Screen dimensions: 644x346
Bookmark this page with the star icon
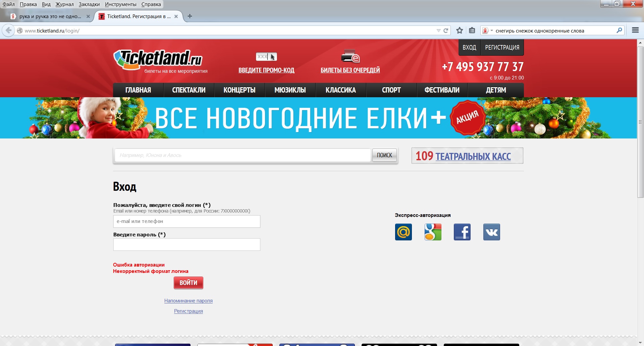click(x=460, y=31)
